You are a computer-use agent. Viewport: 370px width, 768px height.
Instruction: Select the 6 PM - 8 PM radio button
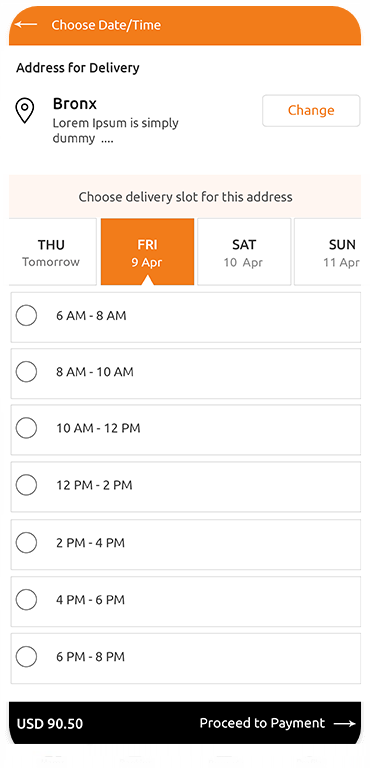coord(26,656)
